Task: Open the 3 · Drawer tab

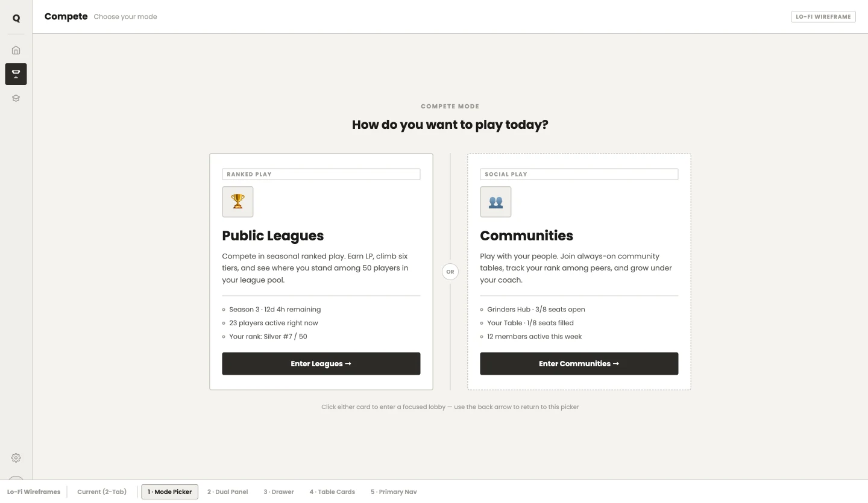Action: (278, 492)
